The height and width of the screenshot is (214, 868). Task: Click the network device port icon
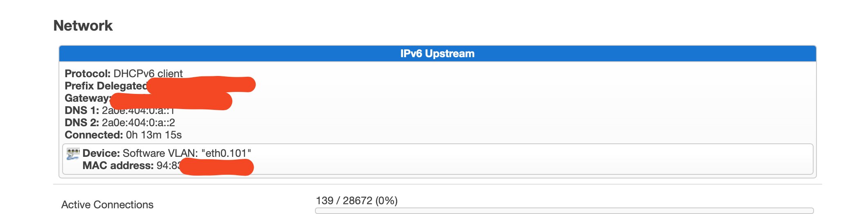73,154
